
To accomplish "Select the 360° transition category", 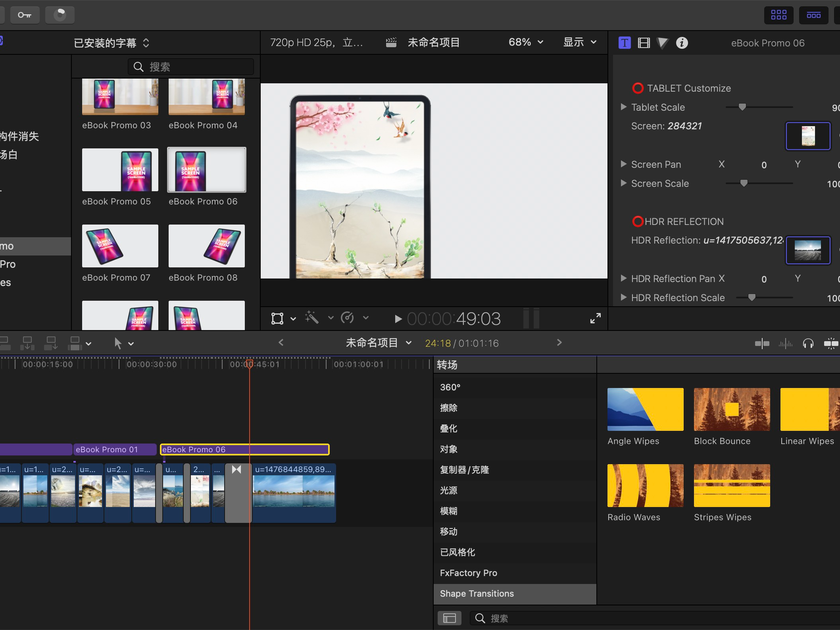I will [515, 387].
